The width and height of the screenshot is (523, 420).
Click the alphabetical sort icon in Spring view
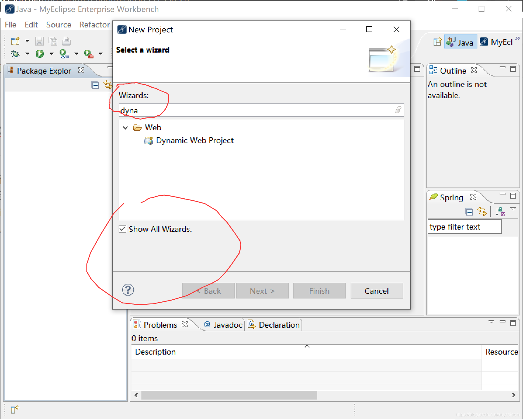click(500, 211)
